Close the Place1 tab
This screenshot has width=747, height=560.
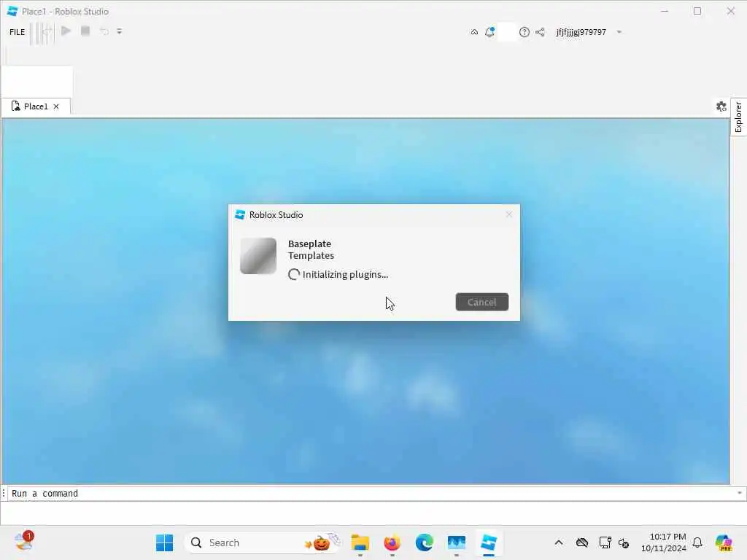click(56, 106)
